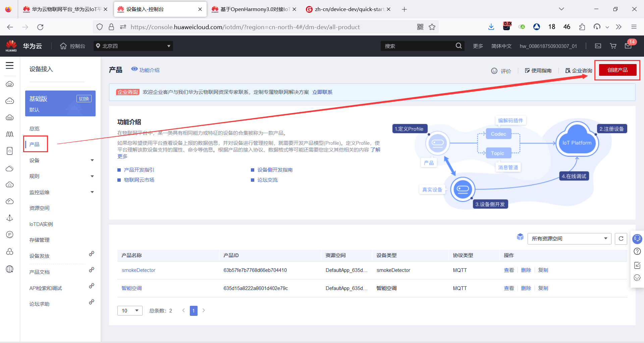Click the API检索和调试 external link icon

(x=92, y=286)
